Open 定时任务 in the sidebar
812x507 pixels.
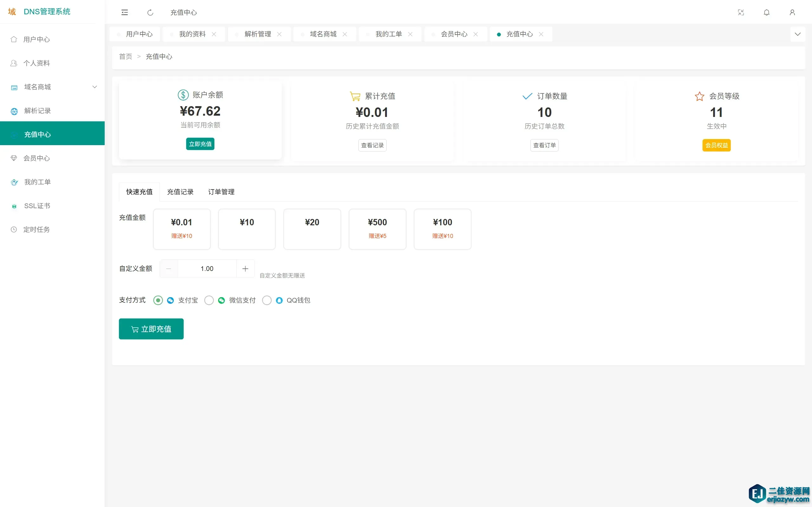36,230
